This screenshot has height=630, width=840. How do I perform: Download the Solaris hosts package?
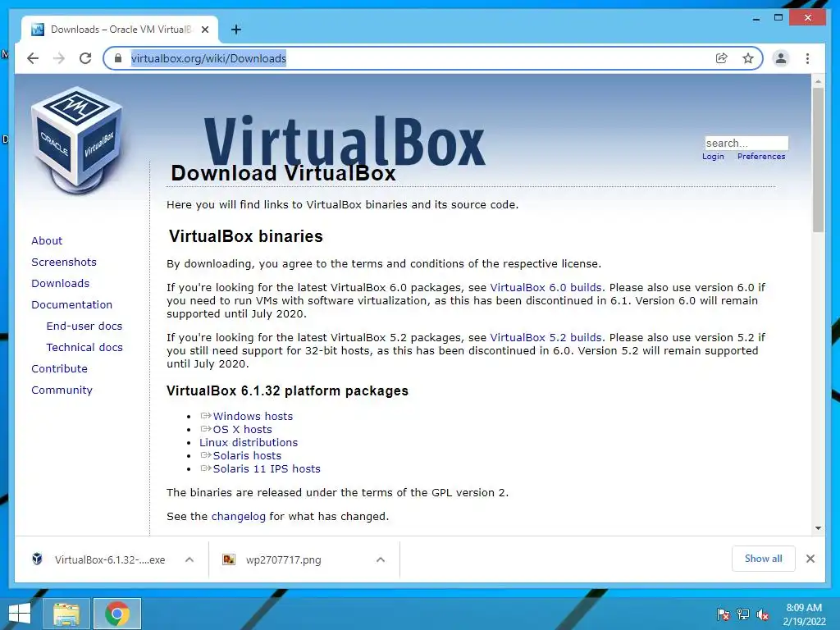click(x=247, y=456)
